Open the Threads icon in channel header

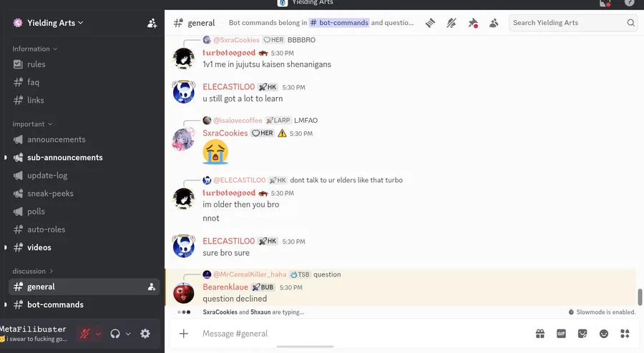point(430,23)
